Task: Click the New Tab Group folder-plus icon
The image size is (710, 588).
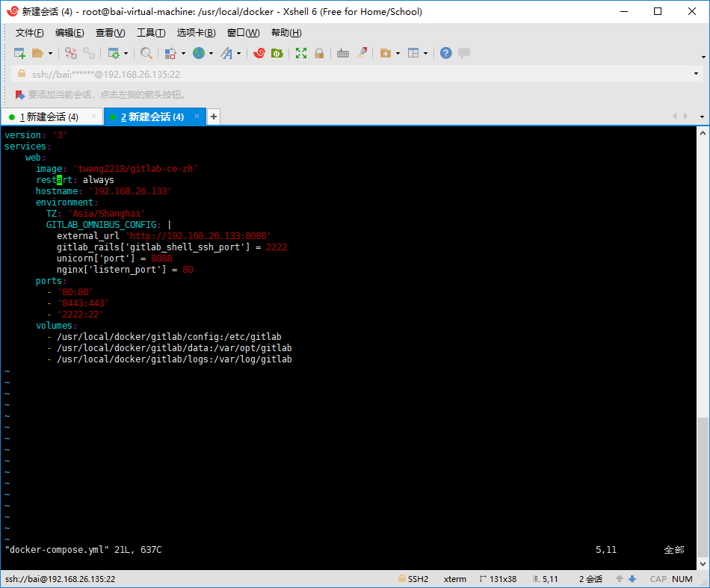Action: (386, 53)
